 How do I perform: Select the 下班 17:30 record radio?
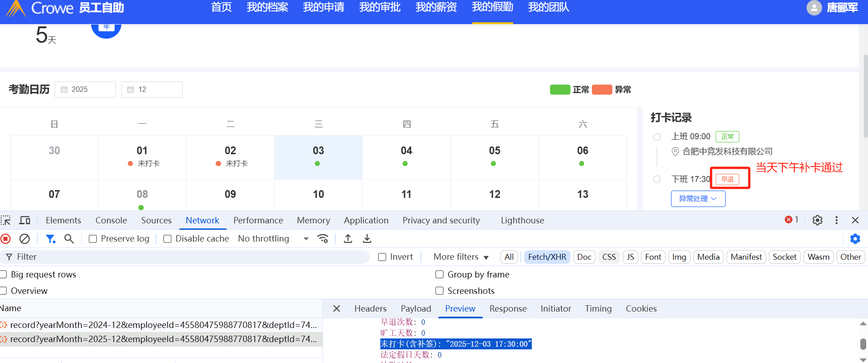pos(657,179)
